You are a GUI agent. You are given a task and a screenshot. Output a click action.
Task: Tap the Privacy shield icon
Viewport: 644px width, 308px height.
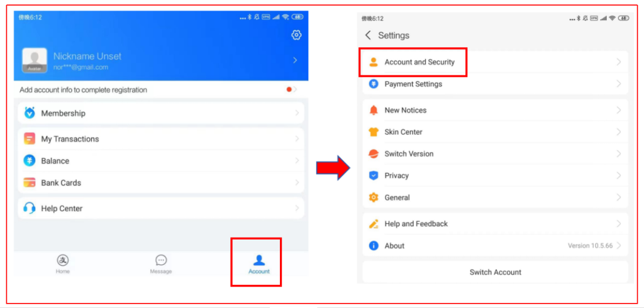(374, 176)
